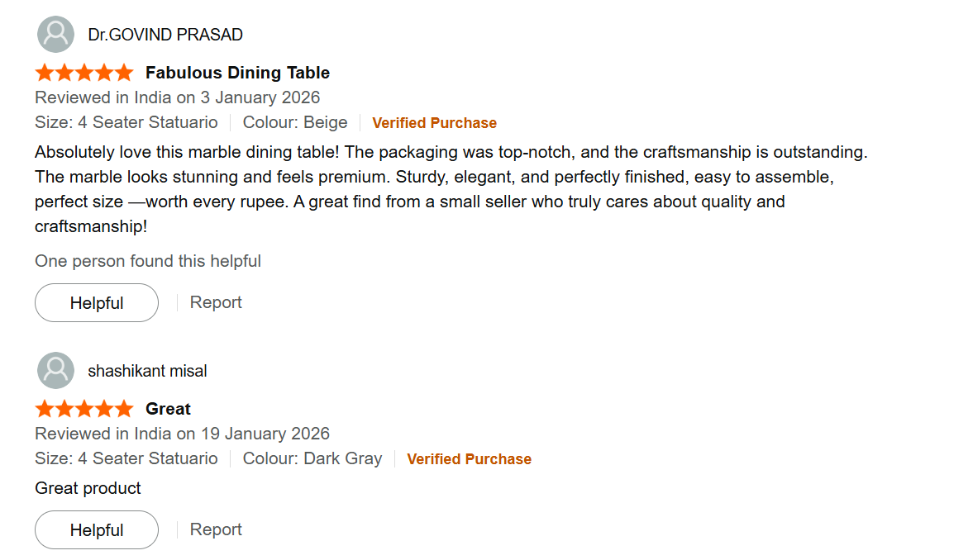Mark shashikant misal's review as Helpful
Screen dimensions: 973x560
97,530
